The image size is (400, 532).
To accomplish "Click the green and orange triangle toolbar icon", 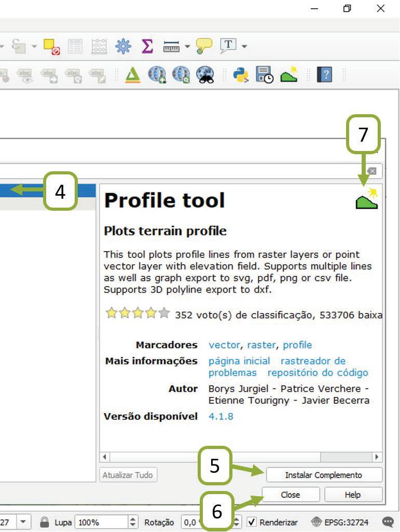I will point(133,75).
